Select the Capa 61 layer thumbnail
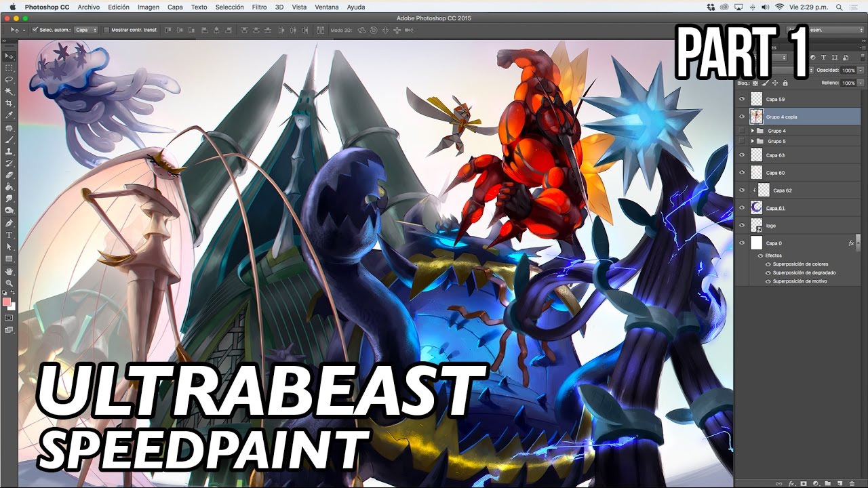The width and height of the screenshot is (868, 488). tap(756, 208)
